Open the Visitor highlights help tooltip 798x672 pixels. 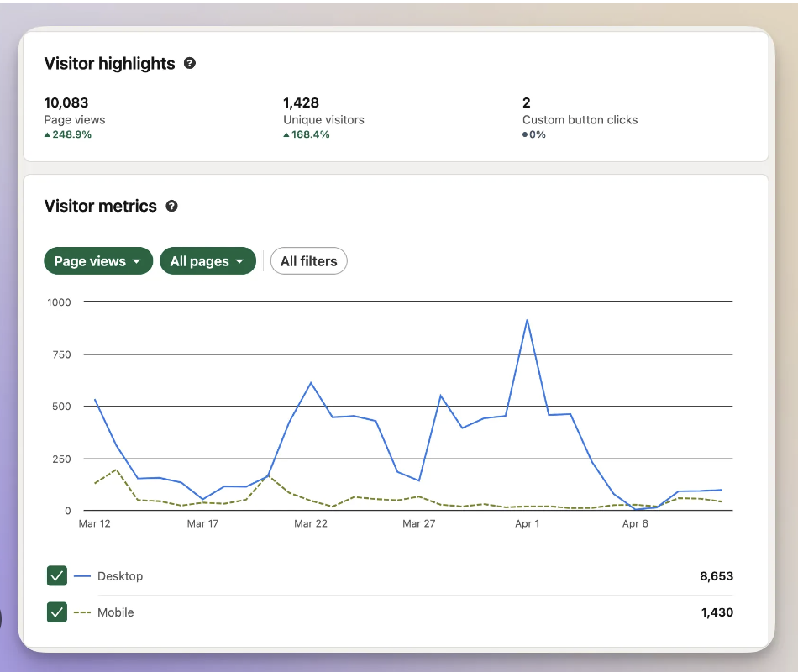[190, 63]
